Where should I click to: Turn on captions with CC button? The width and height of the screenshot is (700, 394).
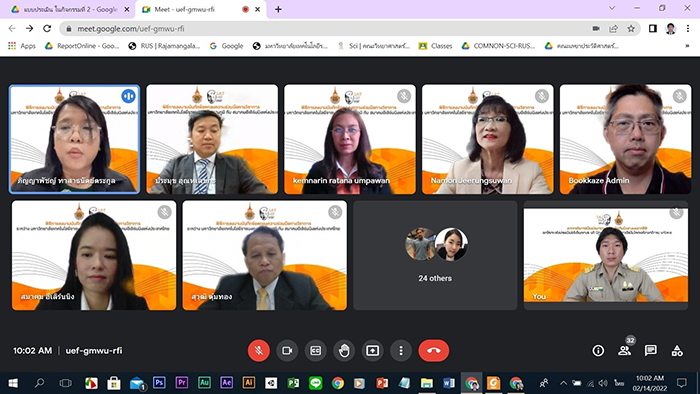(x=316, y=351)
